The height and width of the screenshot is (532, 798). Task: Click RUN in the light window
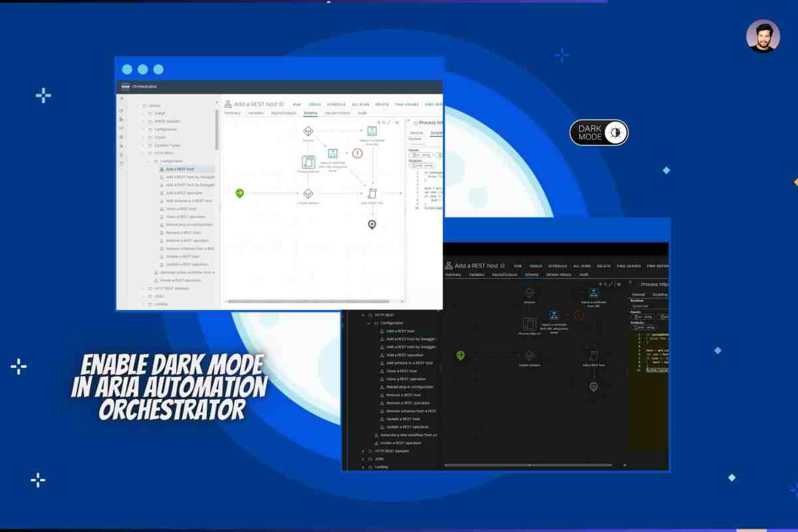(297, 104)
